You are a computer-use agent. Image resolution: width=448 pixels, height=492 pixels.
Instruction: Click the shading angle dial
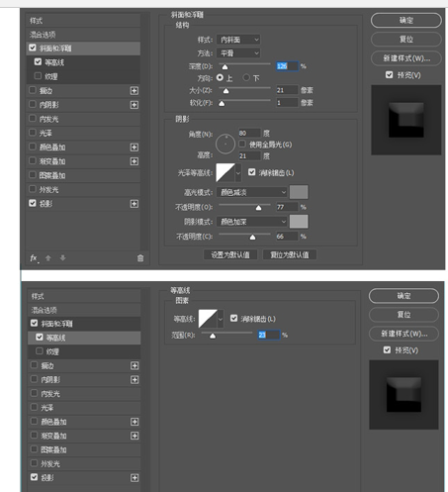pos(225,145)
